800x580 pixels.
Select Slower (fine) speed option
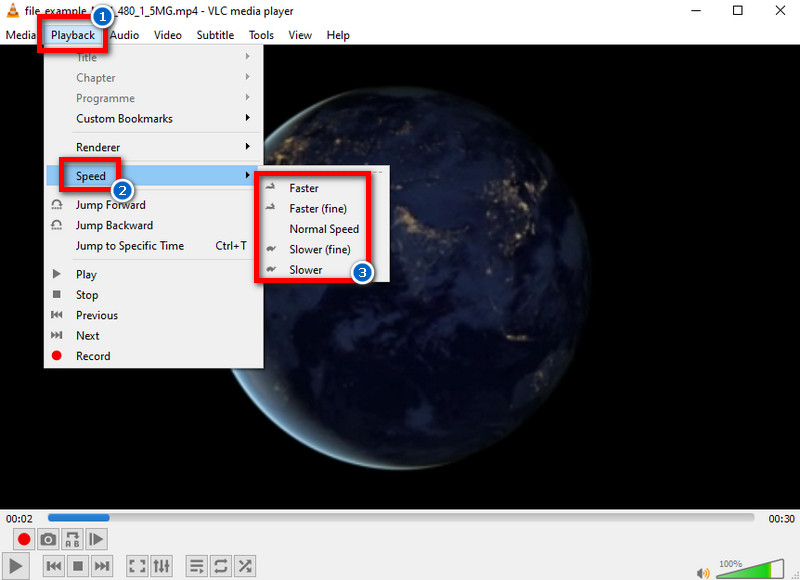(x=323, y=249)
